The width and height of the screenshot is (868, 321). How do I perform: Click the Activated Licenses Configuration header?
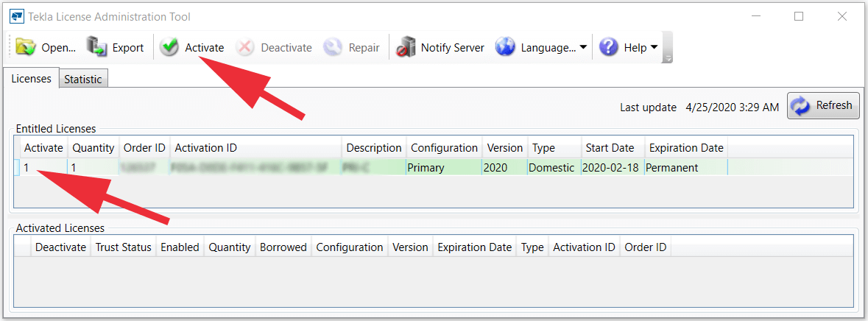(x=349, y=247)
